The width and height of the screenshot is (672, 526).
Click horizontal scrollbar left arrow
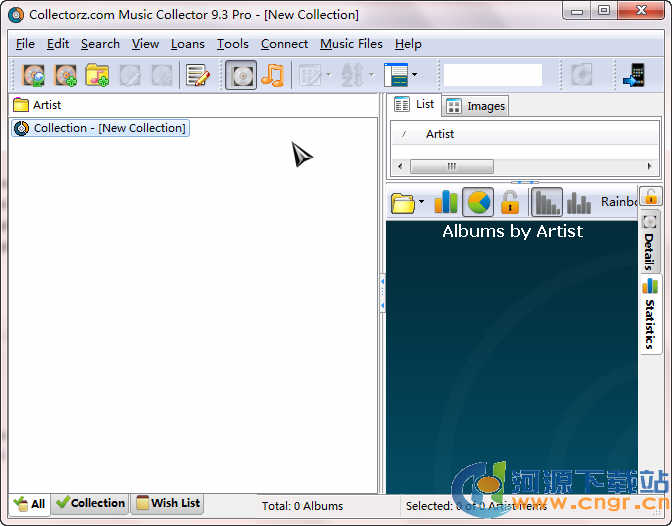point(400,166)
